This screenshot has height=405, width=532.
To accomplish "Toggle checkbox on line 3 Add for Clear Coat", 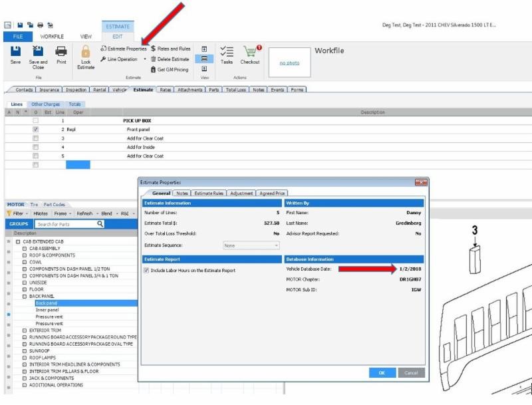I will [x=36, y=138].
